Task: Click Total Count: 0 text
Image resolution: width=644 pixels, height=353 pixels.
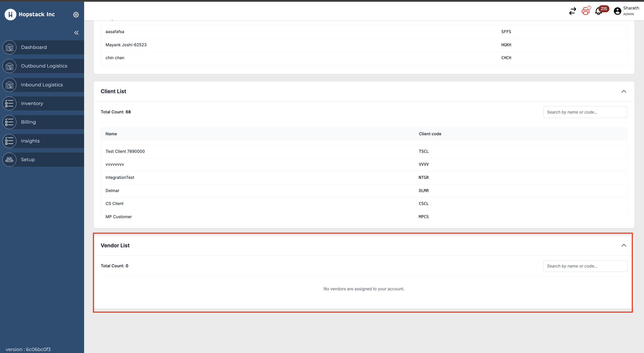Action: [115, 266]
